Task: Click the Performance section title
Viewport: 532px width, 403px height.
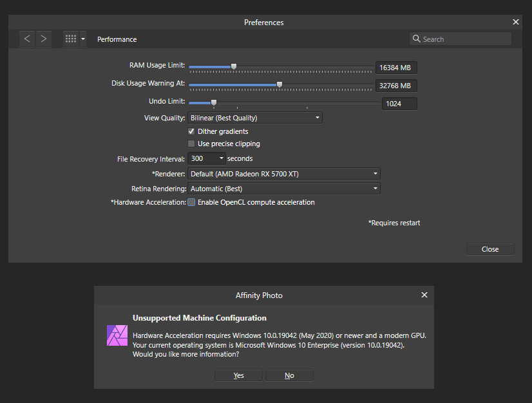Action: [117, 39]
